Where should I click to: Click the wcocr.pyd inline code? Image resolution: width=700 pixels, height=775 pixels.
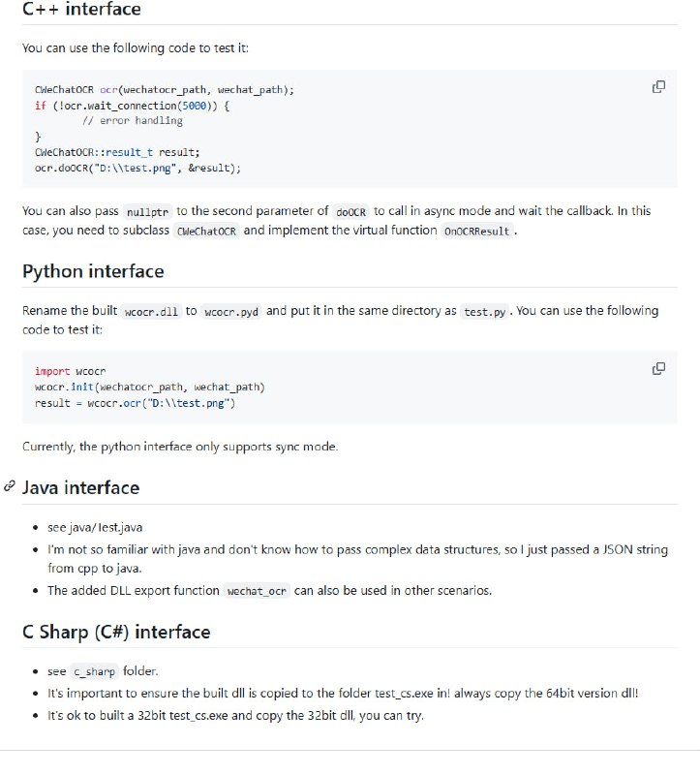pos(231,311)
